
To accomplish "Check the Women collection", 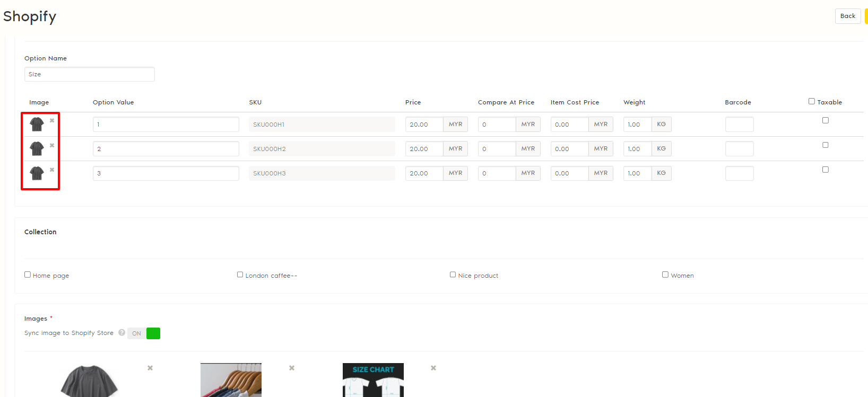I will click(665, 275).
